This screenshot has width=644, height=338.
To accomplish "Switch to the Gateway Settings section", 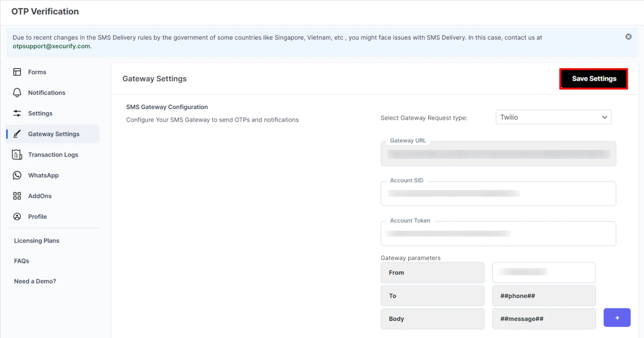I will pyautogui.click(x=54, y=134).
